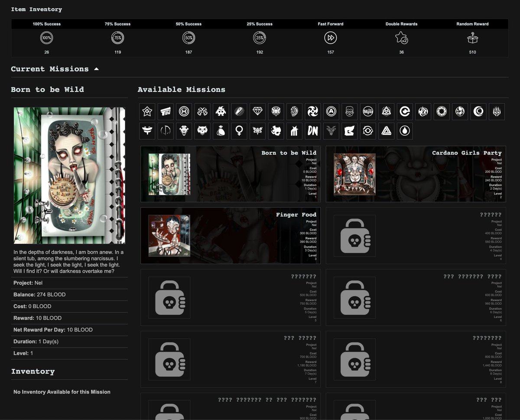Use the Fast Forward item icon

[x=331, y=38]
